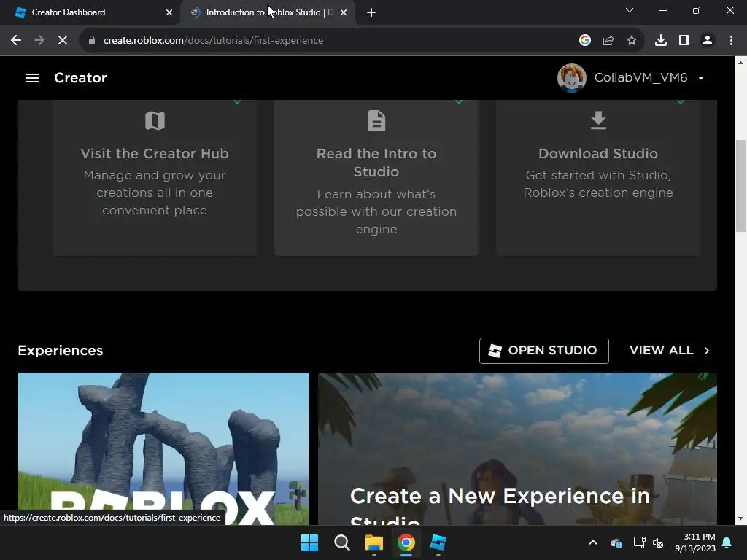The image size is (747, 560).
Task: Open the Visit the Creator Hub card
Action: [155, 178]
